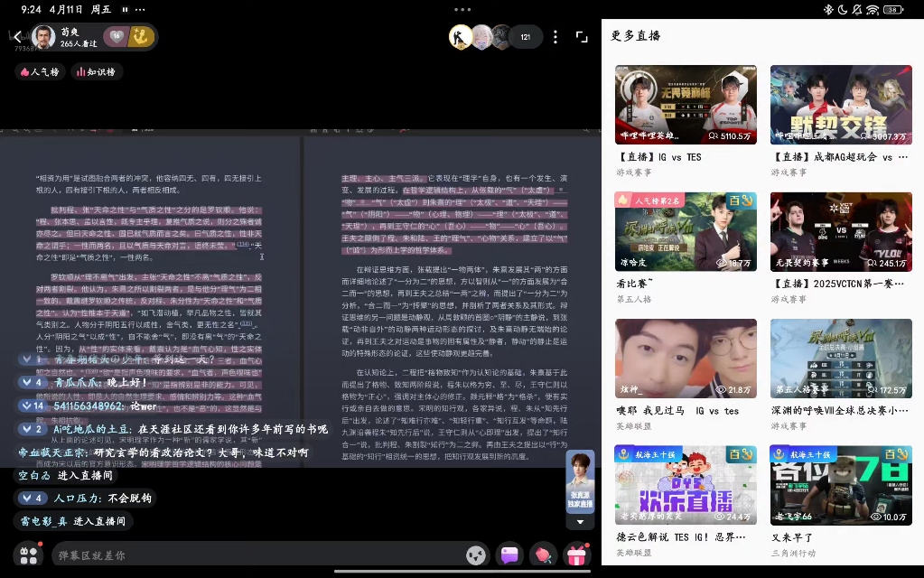The height and width of the screenshot is (578, 924).
Task: Tap the 又来早了 stream title
Action: click(792, 537)
